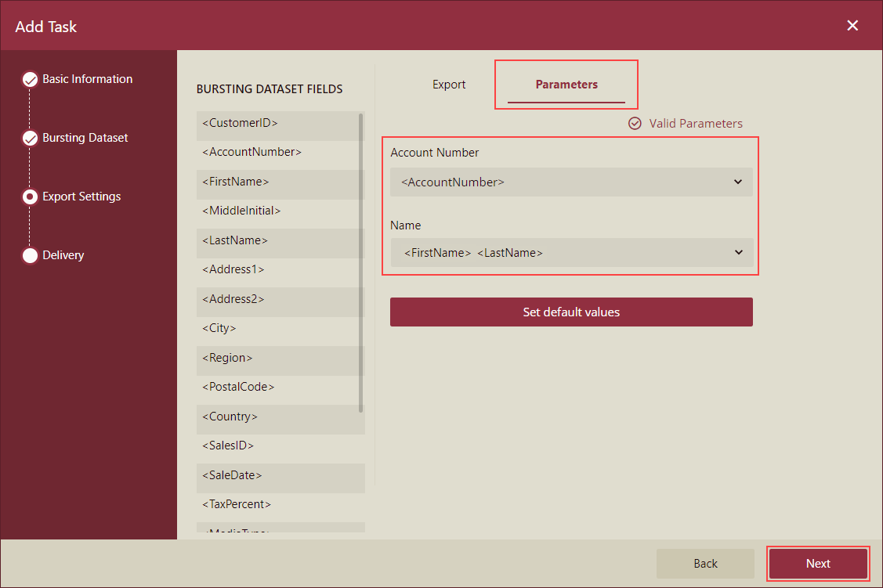Click the Set default values button
Viewport: 883px width, 588px height.
(x=571, y=312)
